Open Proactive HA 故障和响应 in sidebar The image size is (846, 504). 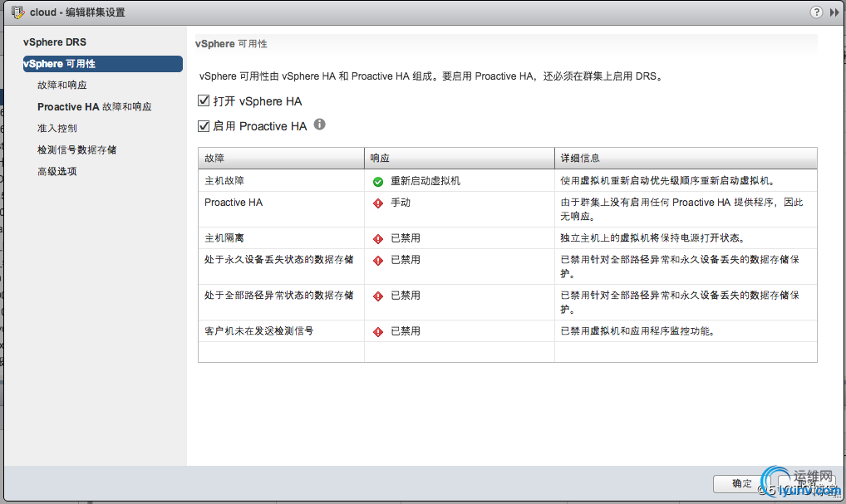coord(95,107)
